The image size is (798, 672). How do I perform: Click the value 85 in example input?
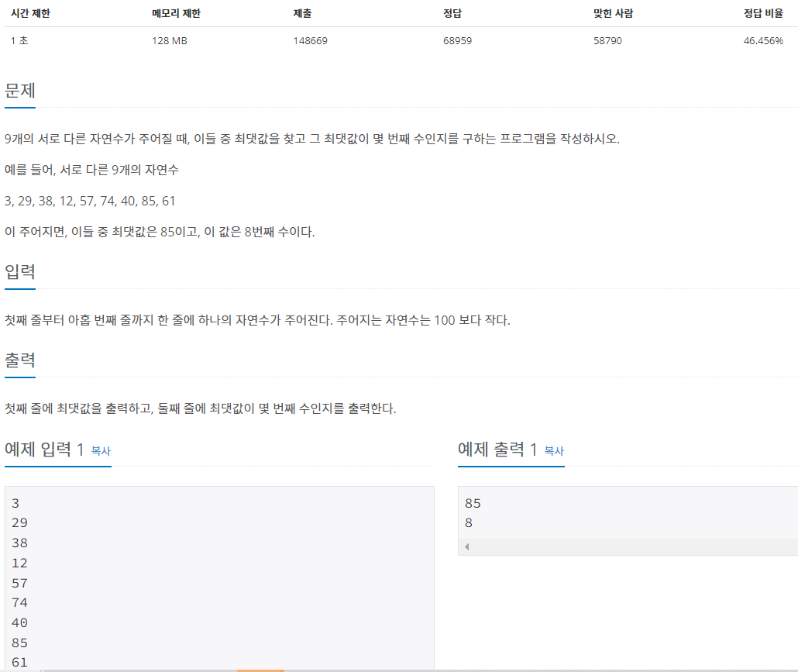[20, 643]
